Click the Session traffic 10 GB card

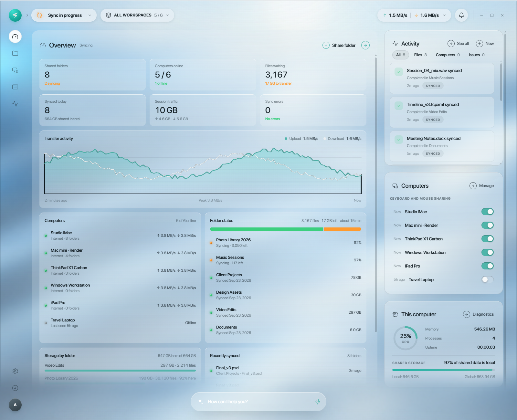[203, 110]
